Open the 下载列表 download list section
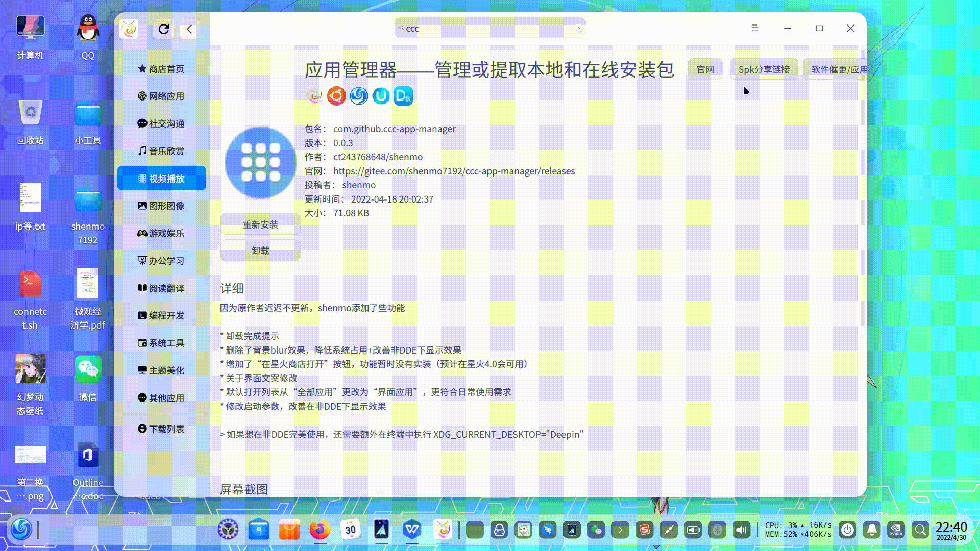The image size is (980, 551). (x=161, y=429)
